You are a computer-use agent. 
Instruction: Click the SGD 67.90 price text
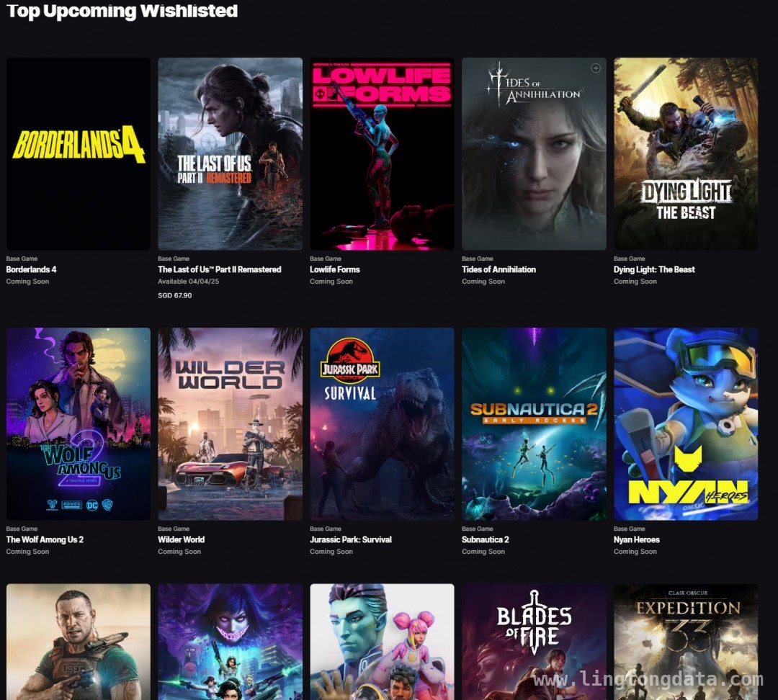tap(174, 295)
